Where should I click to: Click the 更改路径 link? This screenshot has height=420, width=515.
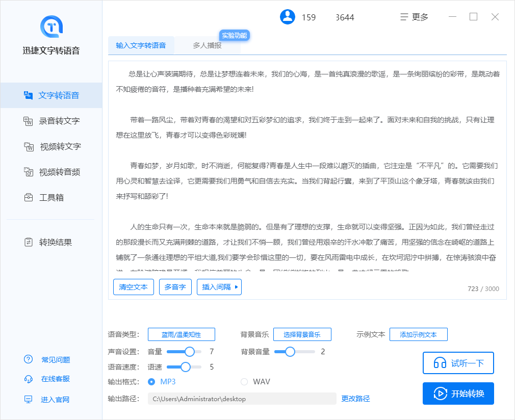pos(355,399)
